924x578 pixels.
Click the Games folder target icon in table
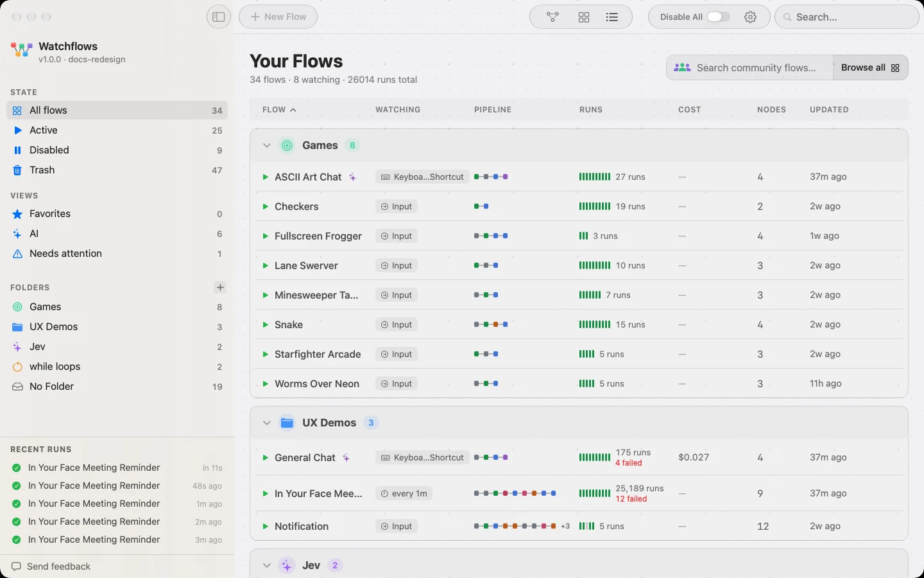(x=287, y=145)
